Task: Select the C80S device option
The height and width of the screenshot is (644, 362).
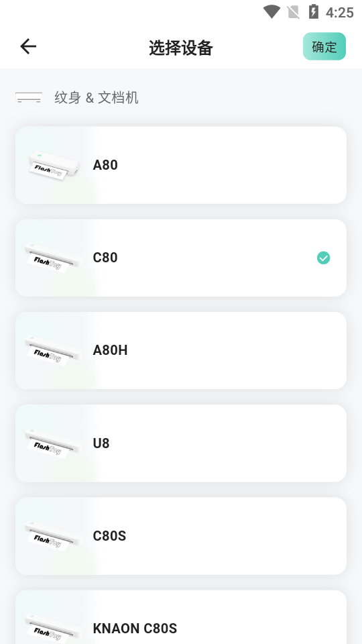Action: click(181, 536)
